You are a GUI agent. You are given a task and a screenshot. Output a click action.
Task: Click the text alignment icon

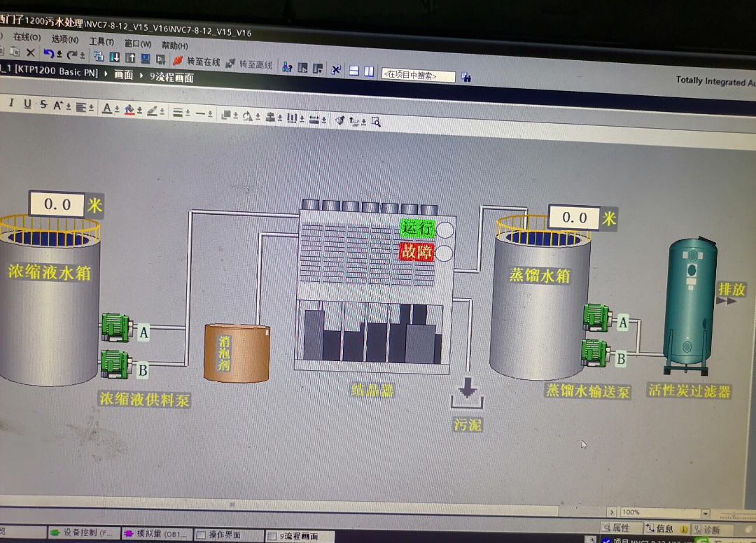pyautogui.click(x=81, y=106)
